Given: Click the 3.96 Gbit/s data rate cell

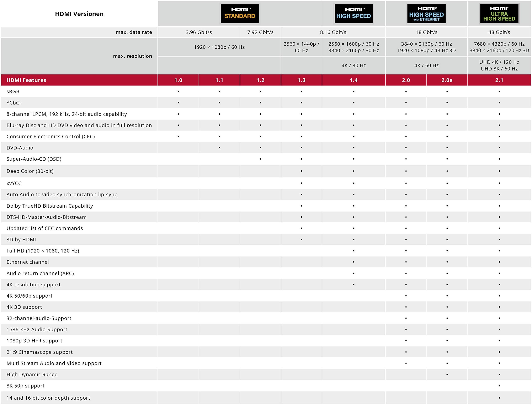Looking at the screenshot, I should 199,32.
